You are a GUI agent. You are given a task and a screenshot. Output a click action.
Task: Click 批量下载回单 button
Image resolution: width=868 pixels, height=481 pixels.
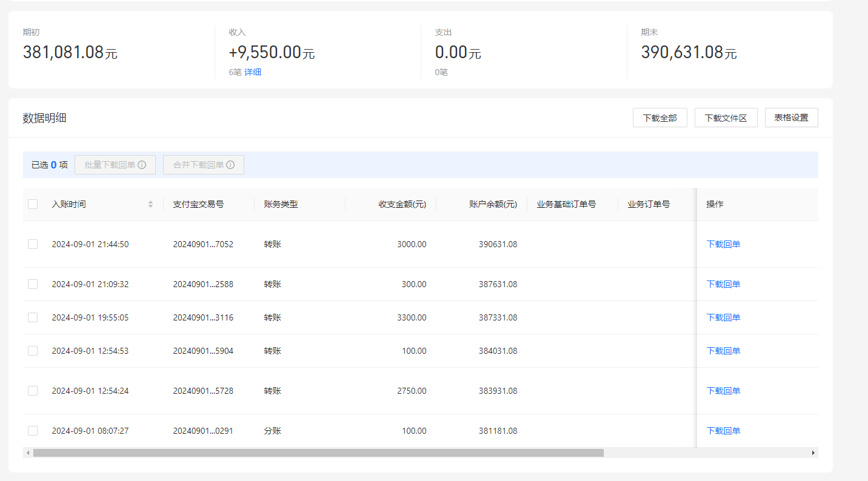(115, 165)
